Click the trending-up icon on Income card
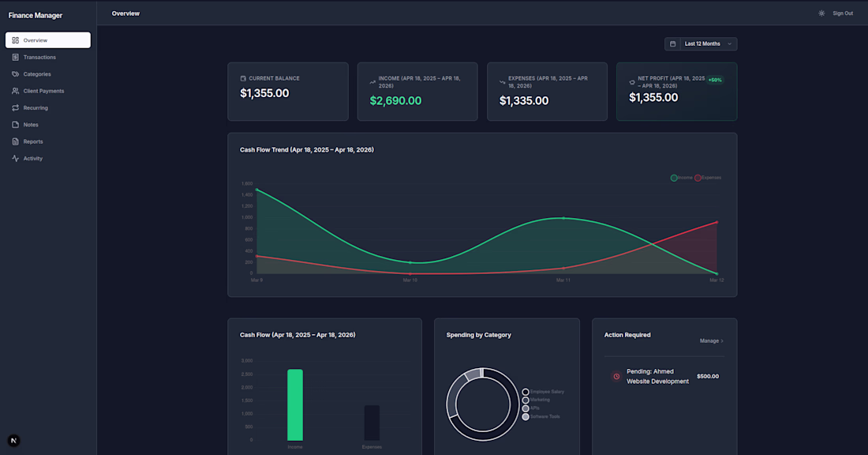Image resolution: width=868 pixels, height=455 pixels. click(x=372, y=82)
